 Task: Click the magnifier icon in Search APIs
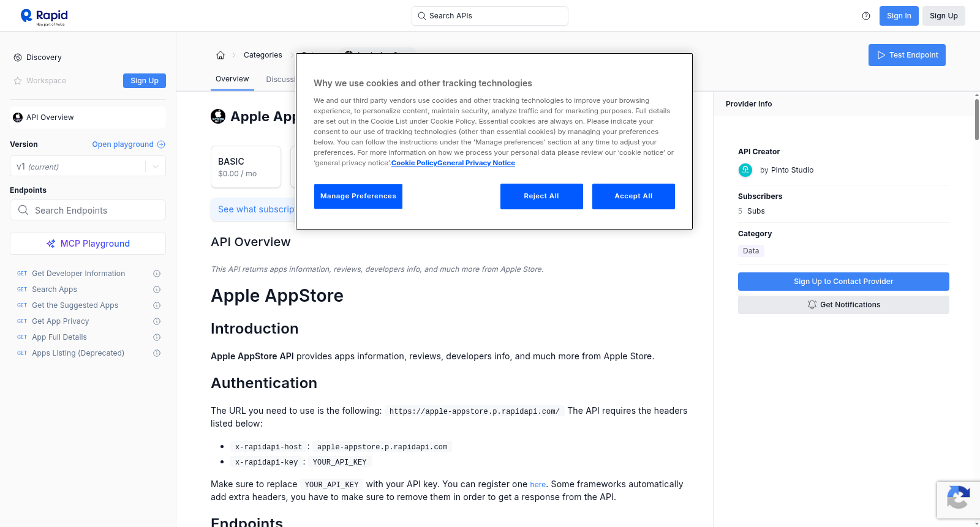pyautogui.click(x=422, y=16)
